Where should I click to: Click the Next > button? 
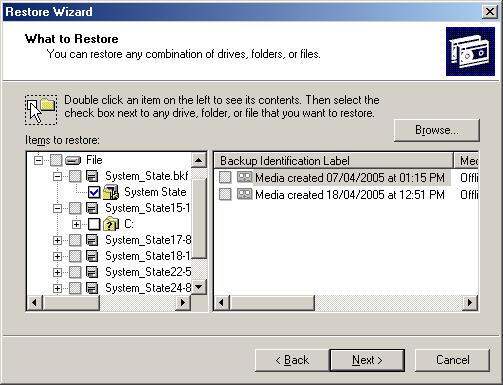(x=367, y=360)
